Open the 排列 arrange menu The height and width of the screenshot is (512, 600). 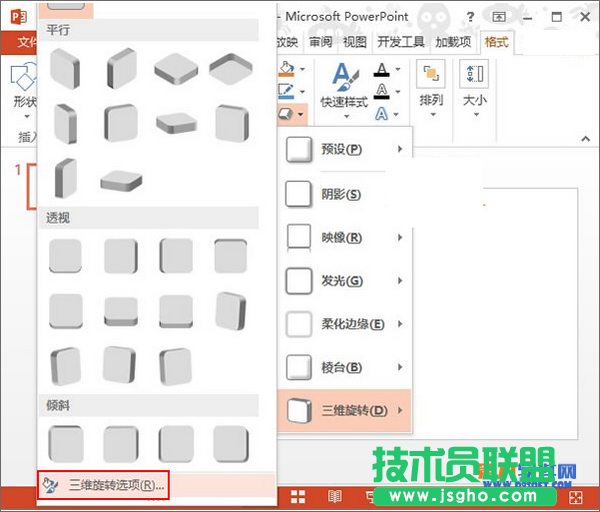point(431,89)
